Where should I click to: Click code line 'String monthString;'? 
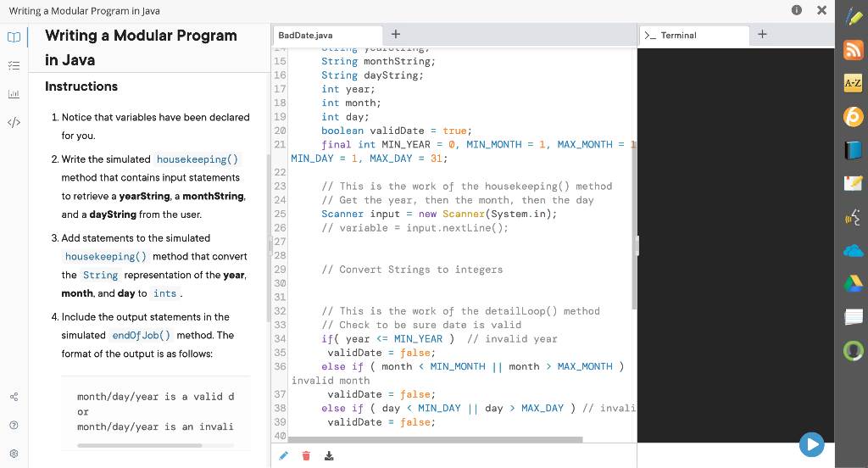click(378, 62)
